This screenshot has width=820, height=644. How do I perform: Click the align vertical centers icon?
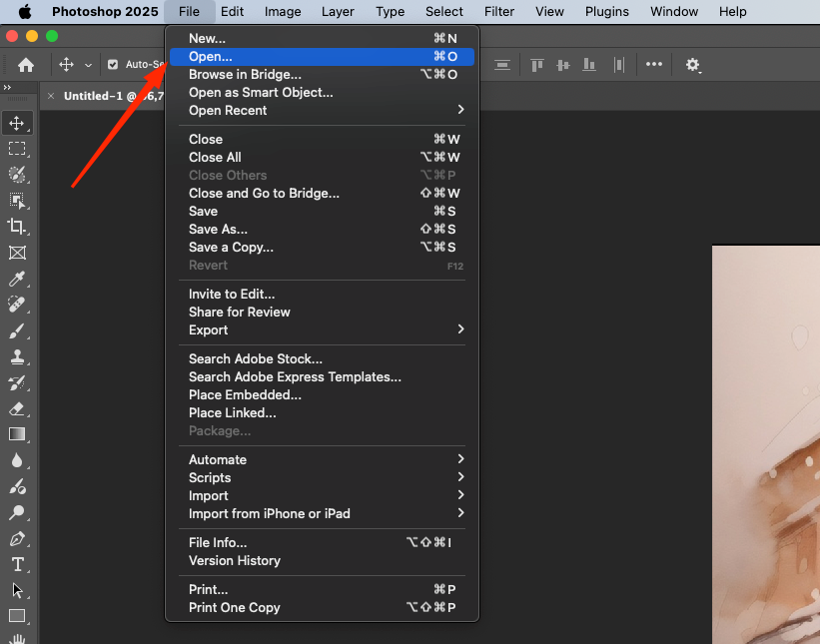tap(563, 65)
